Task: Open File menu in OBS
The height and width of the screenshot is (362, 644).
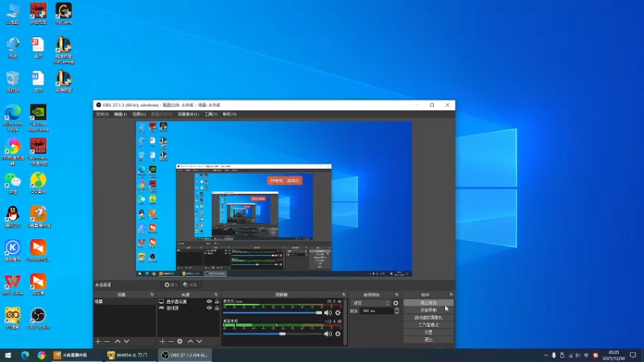Action: [102, 114]
